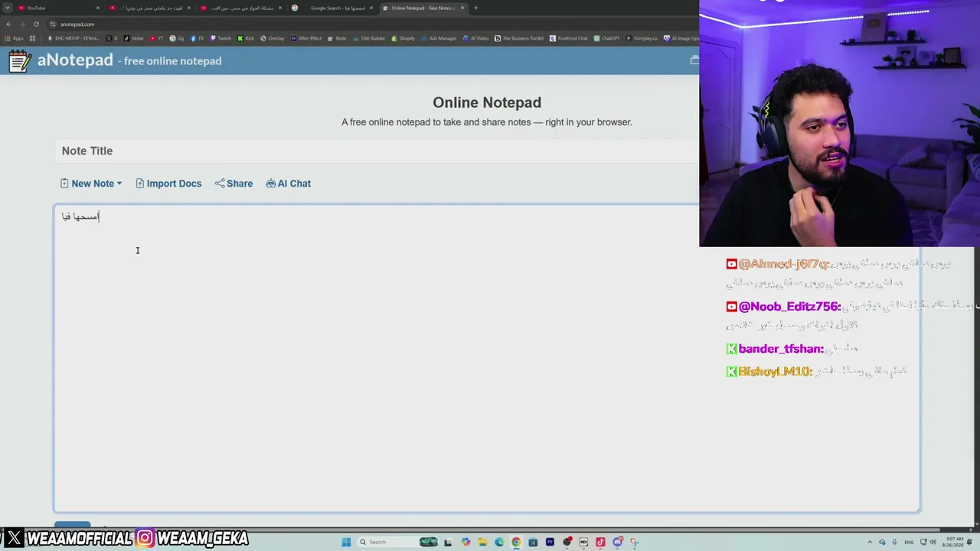The width and height of the screenshot is (980, 551).
Task: Reload the page
Action: (x=36, y=24)
